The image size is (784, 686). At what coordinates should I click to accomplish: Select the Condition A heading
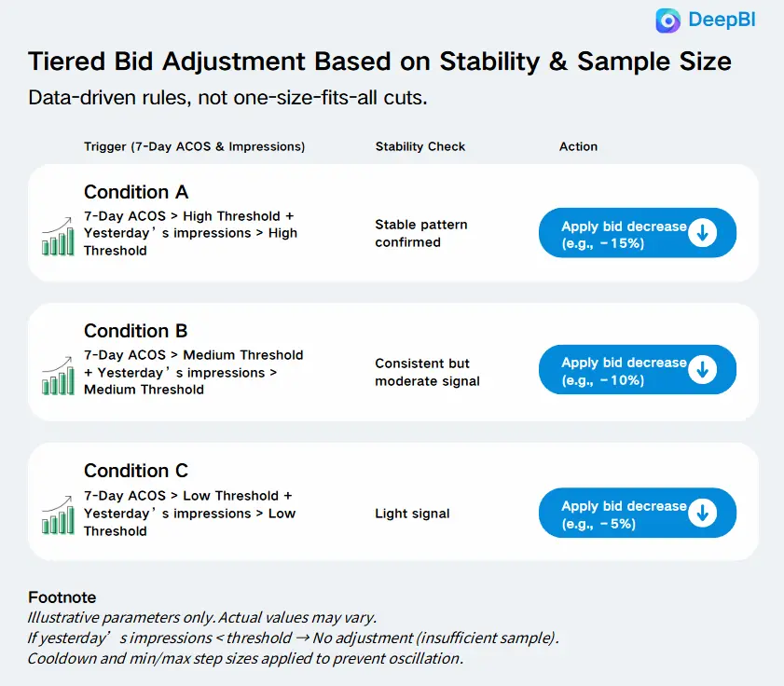tap(136, 192)
